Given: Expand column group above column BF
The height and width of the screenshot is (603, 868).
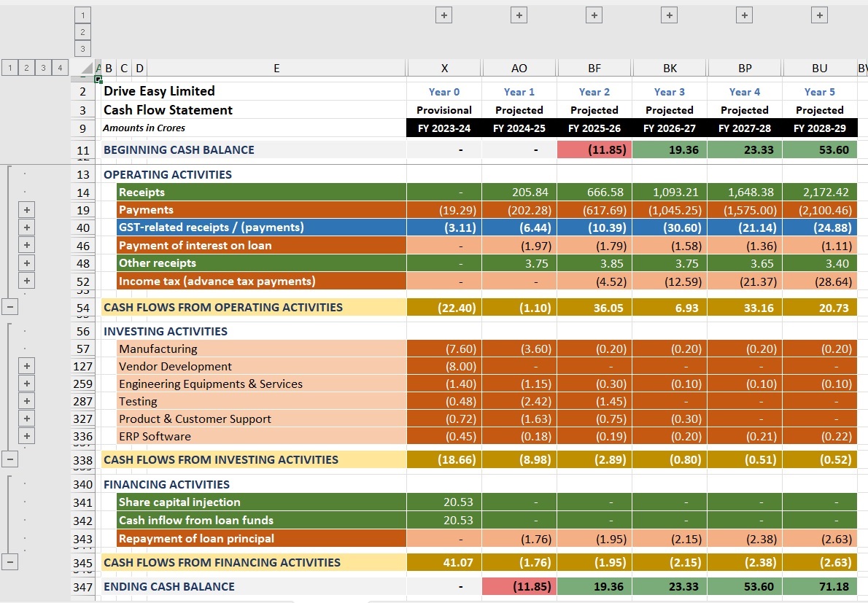Looking at the screenshot, I should click(x=594, y=15).
